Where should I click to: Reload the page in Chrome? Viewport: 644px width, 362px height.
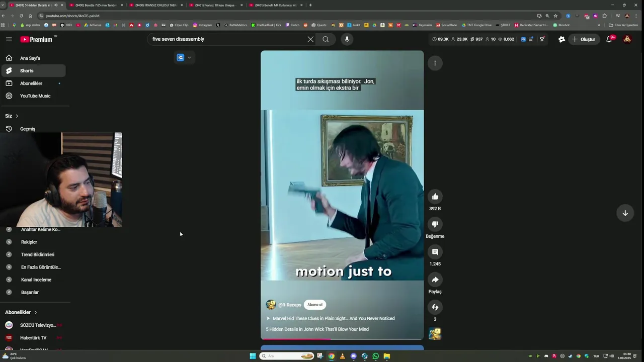click(21, 16)
